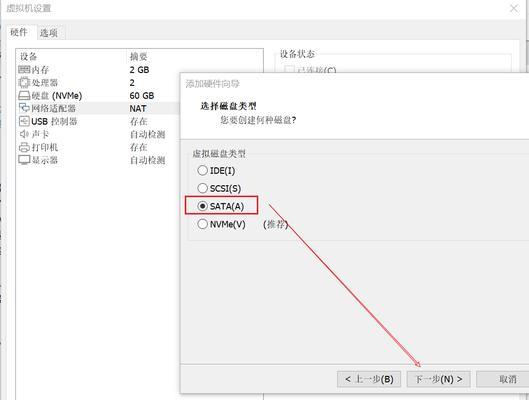Click the display (显示器) monitor icon
The height and width of the screenshot is (400, 529).
point(24,160)
